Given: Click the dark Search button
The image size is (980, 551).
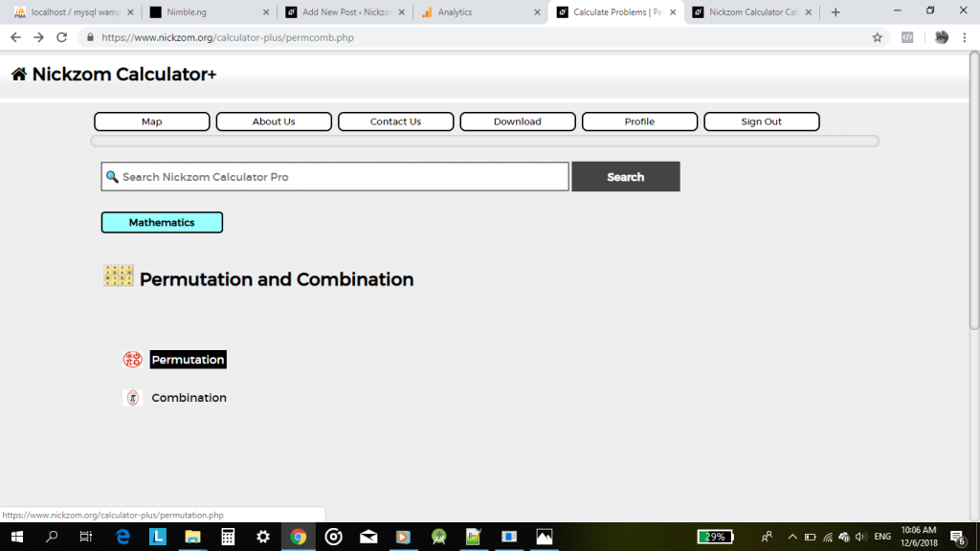Looking at the screenshot, I should point(626,177).
